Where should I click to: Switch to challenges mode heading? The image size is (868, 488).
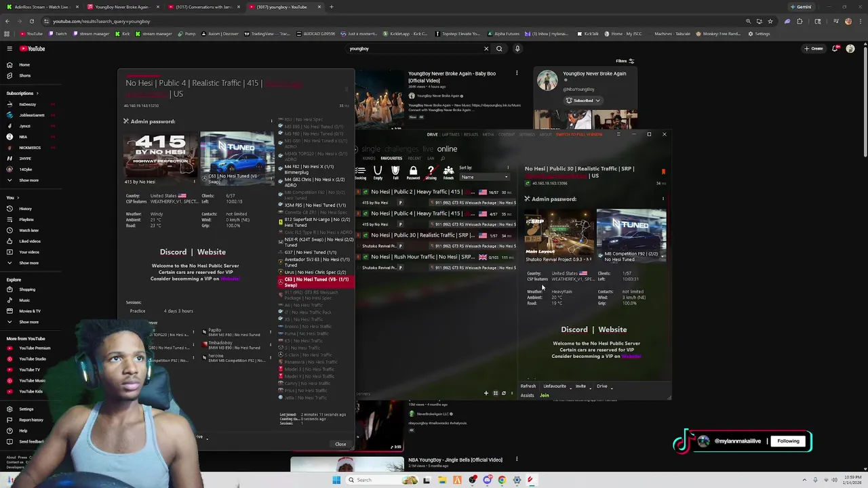[401, 149]
